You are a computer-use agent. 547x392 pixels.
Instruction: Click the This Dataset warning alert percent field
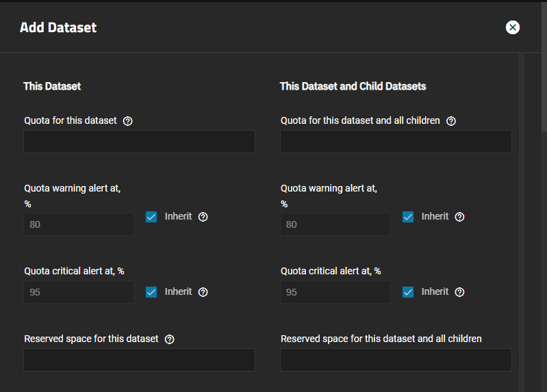79,224
